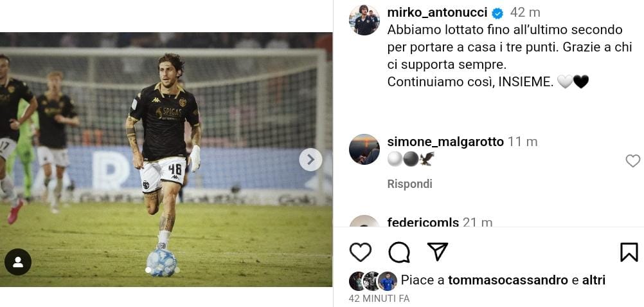Image resolution: width=644 pixels, height=307 pixels.
Task: Open the federicomls profile link
Action: pos(423,223)
